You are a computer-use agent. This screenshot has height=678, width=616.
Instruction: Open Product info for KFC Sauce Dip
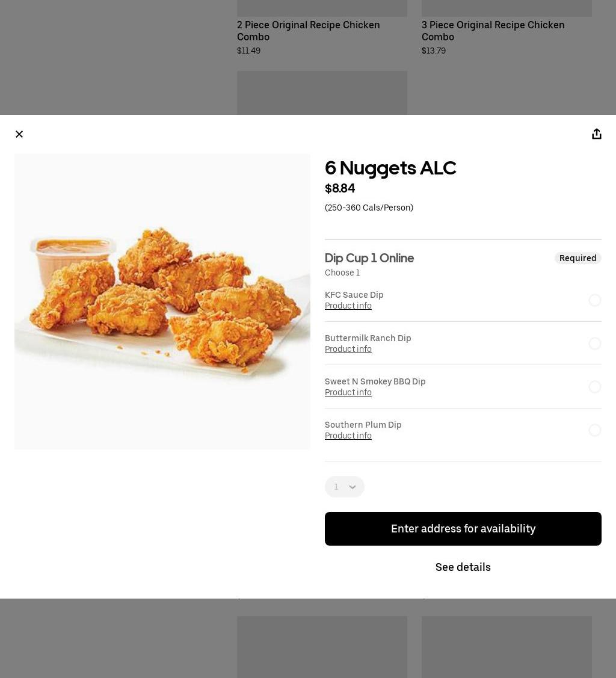pyautogui.click(x=348, y=306)
